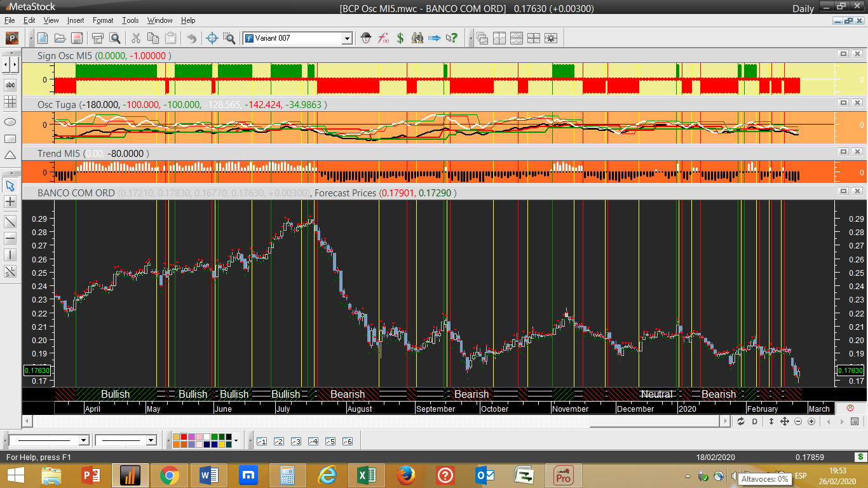Open the Indicator Builder (fx) tool
Image resolution: width=868 pixels, height=488 pixels.
click(383, 38)
